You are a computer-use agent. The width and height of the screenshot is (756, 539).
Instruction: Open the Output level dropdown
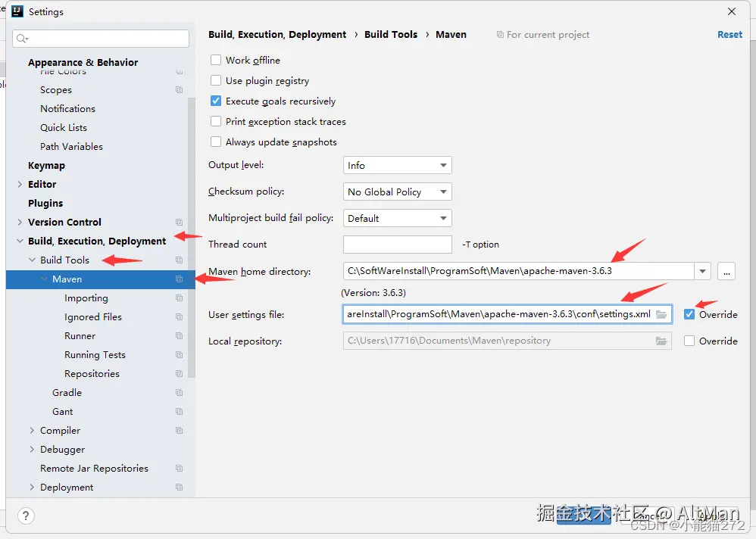point(397,165)
